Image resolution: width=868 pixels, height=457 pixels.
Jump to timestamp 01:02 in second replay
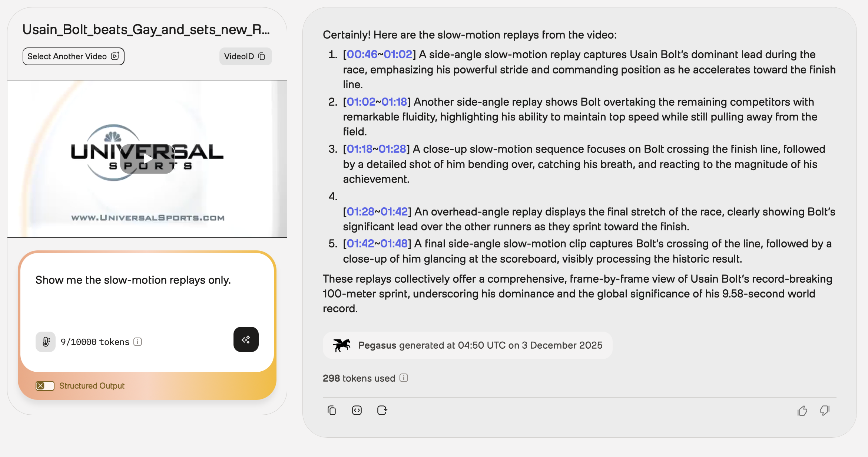click(x=361, y=102)
